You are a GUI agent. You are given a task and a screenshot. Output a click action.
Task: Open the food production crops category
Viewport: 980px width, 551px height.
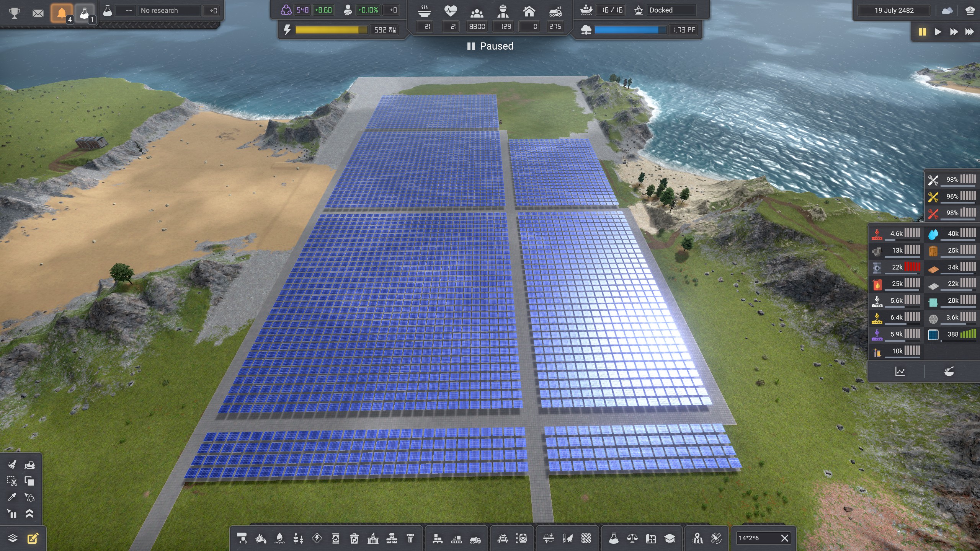(298, 538)
